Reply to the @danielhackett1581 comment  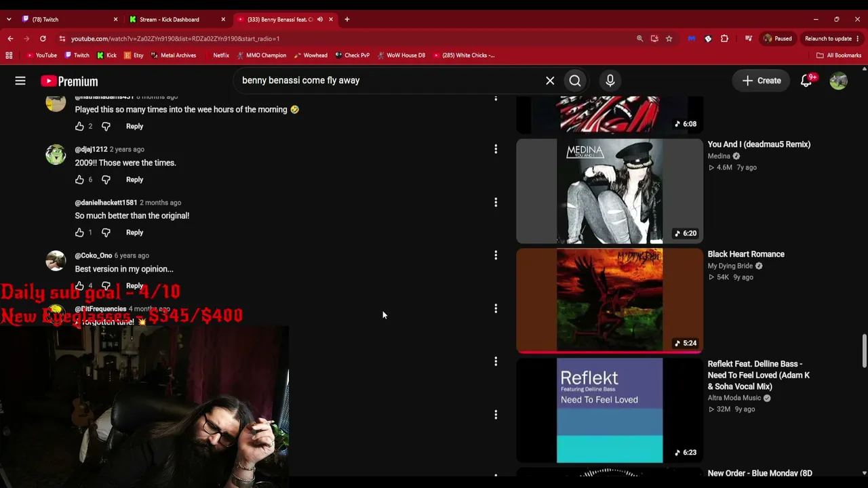coord(134,232)
